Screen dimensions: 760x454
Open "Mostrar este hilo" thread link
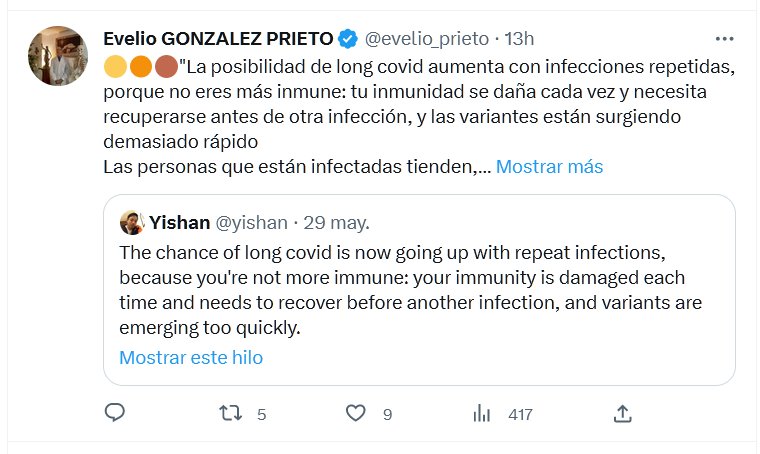pyautogui.click(x=191, y=357)
